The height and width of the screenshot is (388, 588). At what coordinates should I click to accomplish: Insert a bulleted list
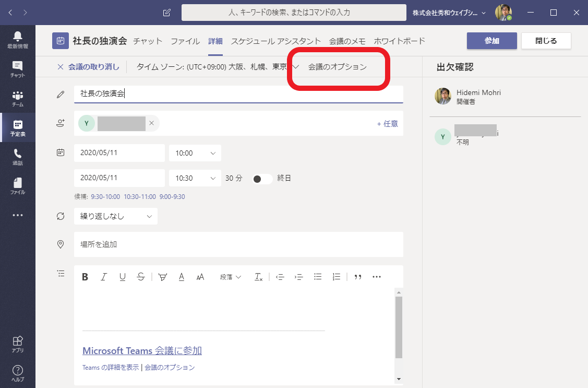318,277
